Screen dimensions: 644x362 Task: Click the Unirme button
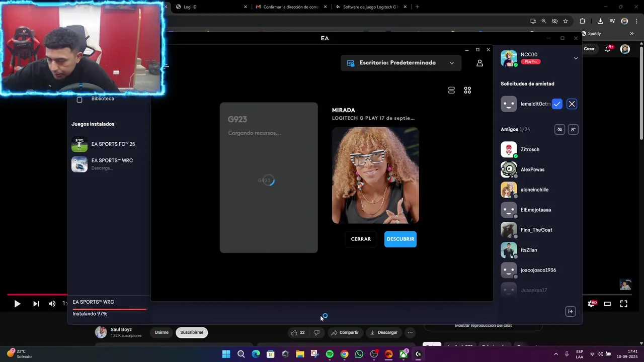tap(162, 332)
